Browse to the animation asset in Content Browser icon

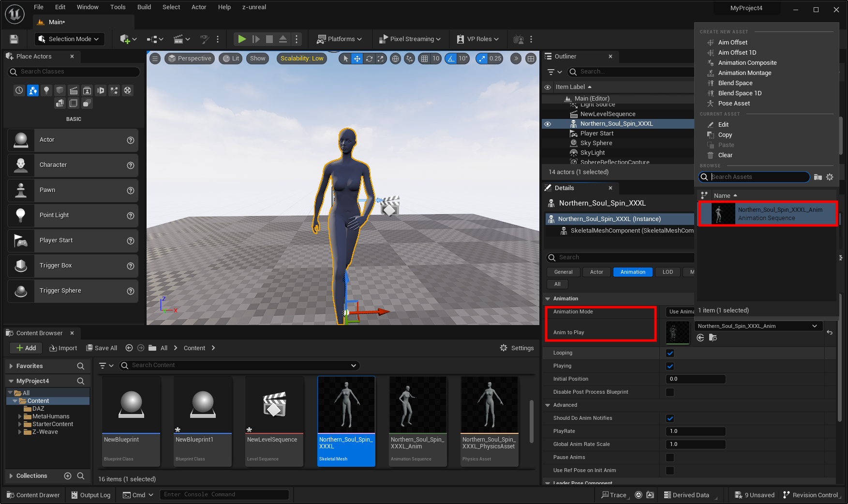713,338
